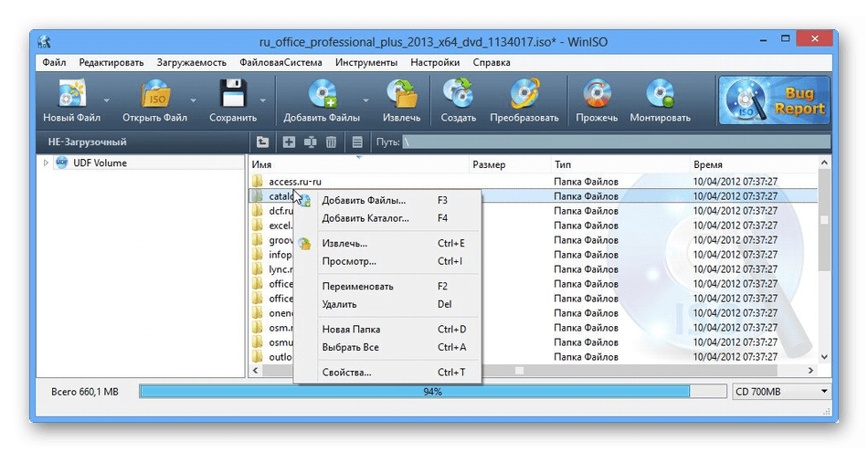This screenshot has height=452, width=868.
Task: Click the Новый Файл toolbar icon
Action: (72, 93)
